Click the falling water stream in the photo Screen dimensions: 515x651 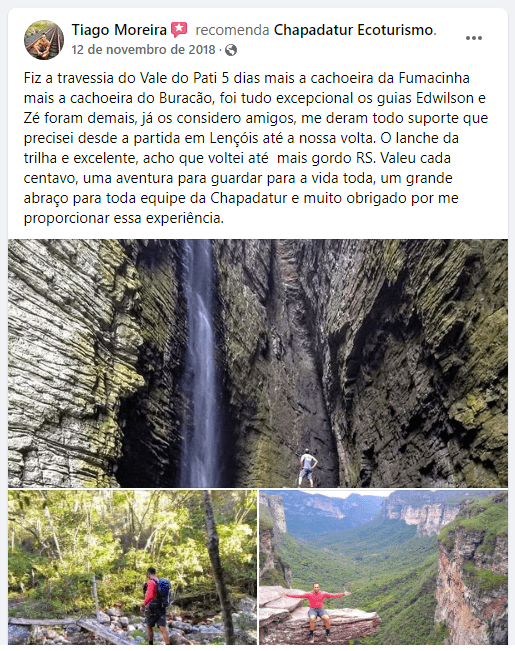199,363
